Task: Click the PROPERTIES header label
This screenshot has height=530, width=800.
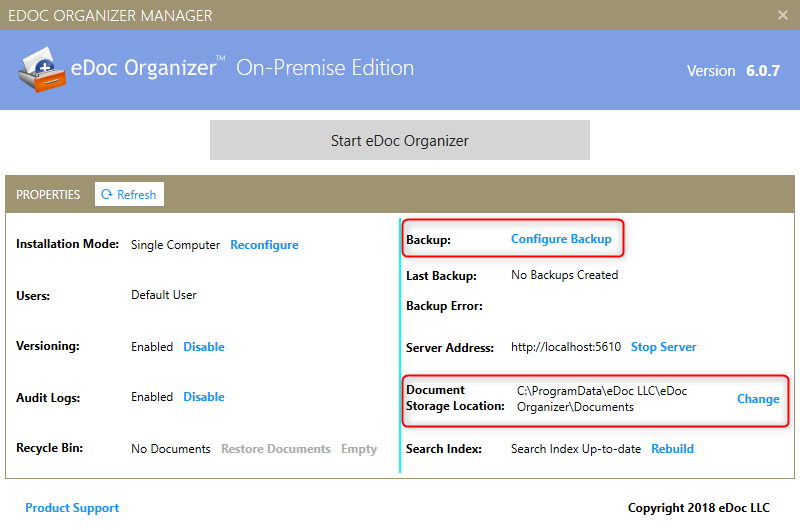Action: (48, 195)
